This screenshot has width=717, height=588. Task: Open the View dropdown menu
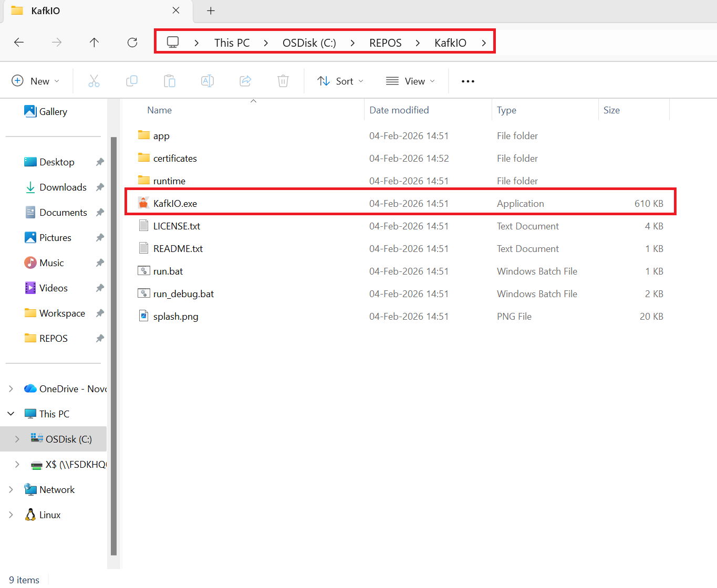410,81
